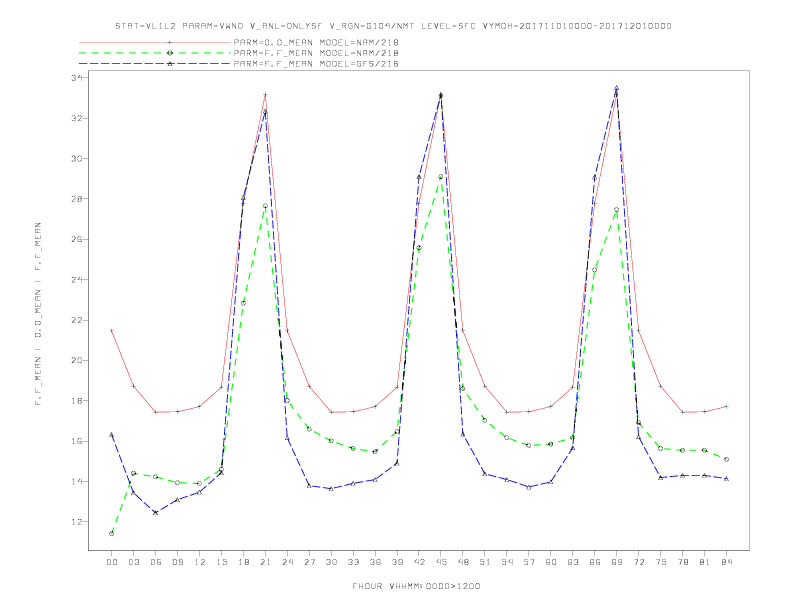Click green circle peak marker at hour 21

[265, 206]
